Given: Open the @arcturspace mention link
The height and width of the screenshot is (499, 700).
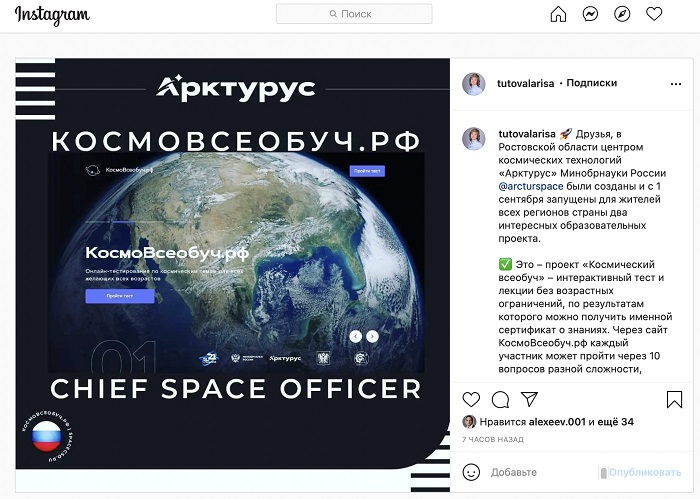Looking at the screenshot, I should pyautogui.click(x=531, y=186).
